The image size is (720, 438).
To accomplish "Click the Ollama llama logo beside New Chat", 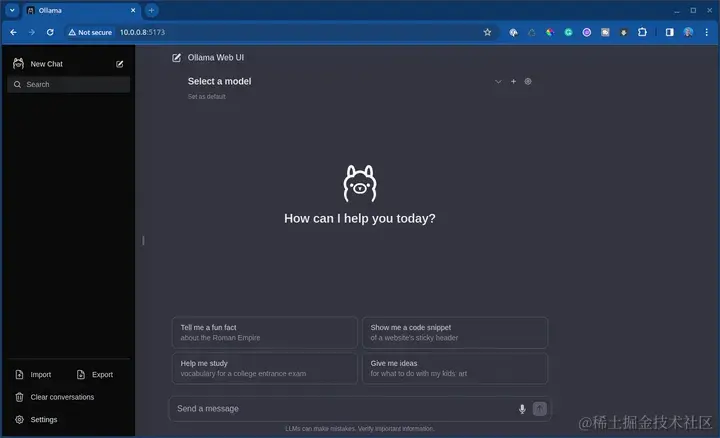I will pos(18,63).
